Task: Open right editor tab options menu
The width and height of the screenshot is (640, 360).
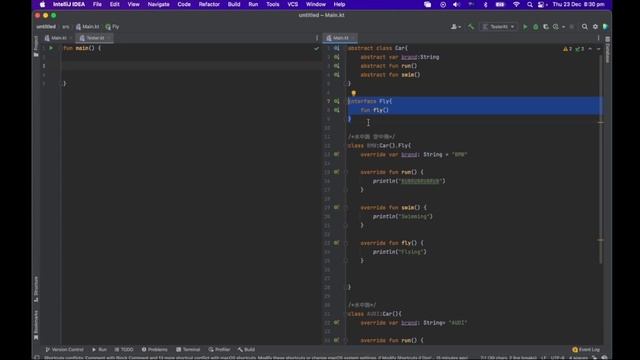Action: 599,38
